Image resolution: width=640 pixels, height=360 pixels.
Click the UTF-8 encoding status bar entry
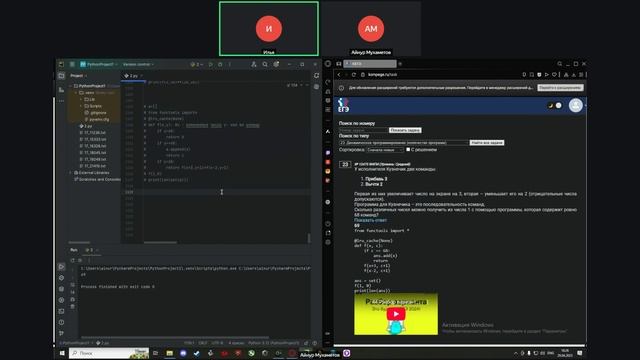click(217, 343)
